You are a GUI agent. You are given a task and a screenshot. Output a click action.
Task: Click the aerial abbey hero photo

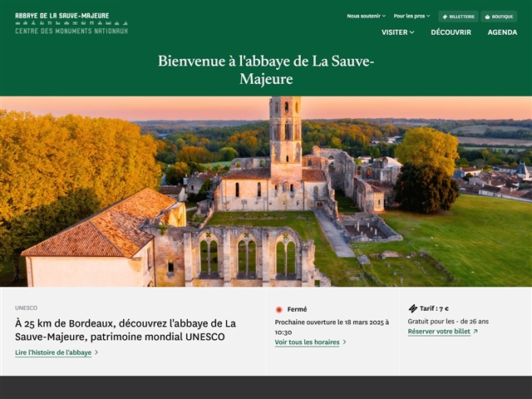click(x=266, y=192)
